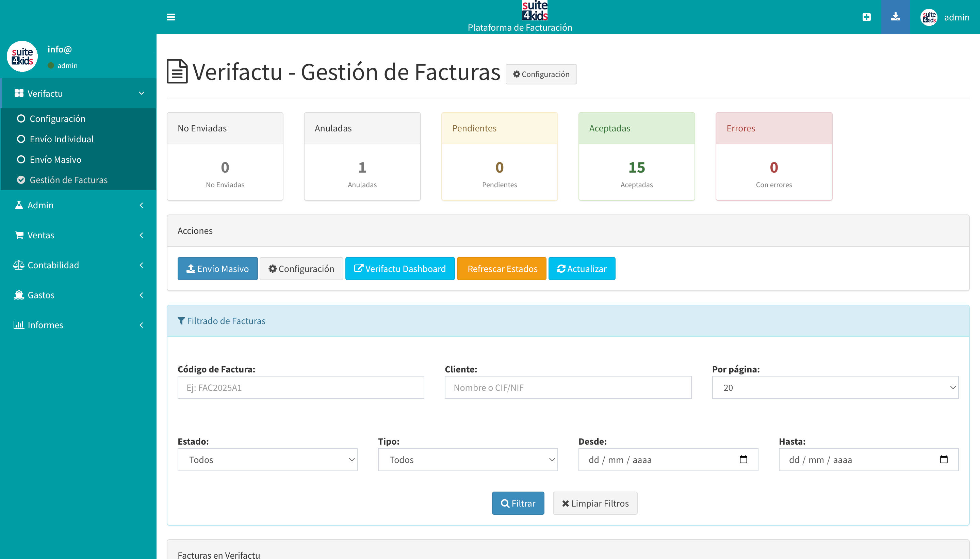This screenshot has width=980, height=559.
Task: Select Envío Masivo sidebar item
Action: coord(55,159)
